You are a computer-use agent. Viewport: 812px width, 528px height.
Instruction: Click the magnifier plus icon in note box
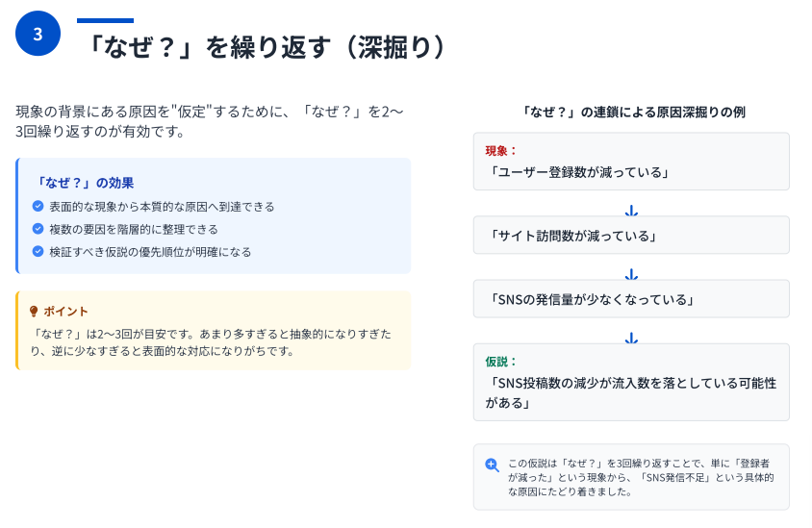(492, 465)
